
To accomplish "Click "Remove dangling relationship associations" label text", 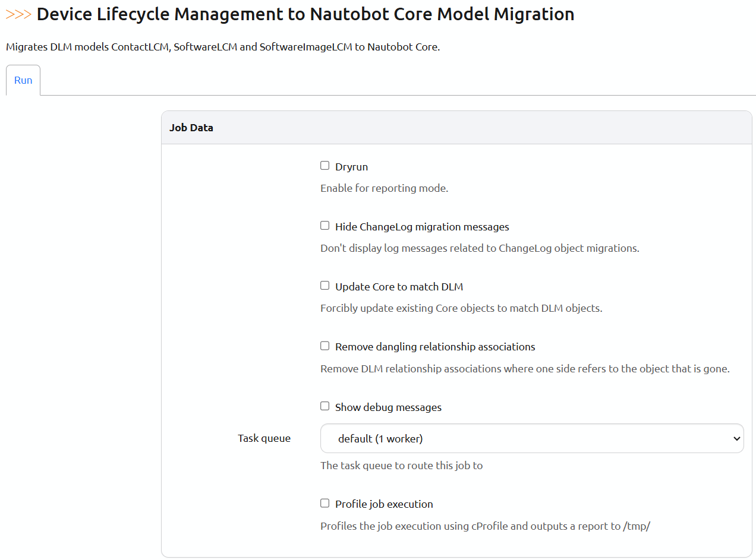I will point(435,347).
